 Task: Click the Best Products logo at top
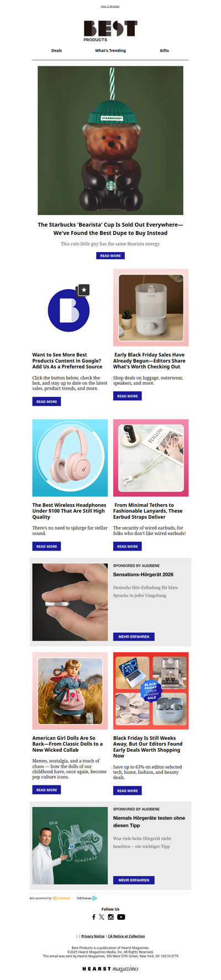(110, 31)
